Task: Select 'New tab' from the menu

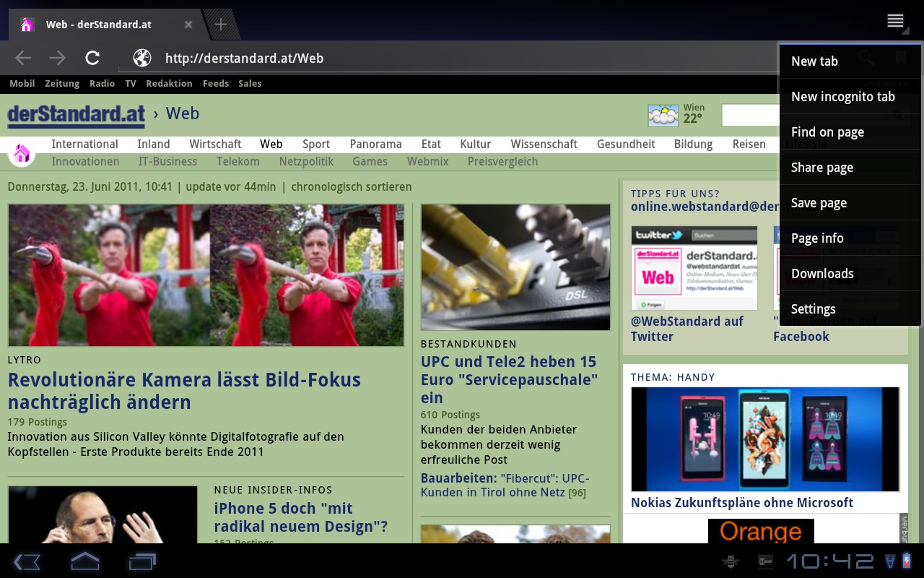Action: tap(850, 61)
